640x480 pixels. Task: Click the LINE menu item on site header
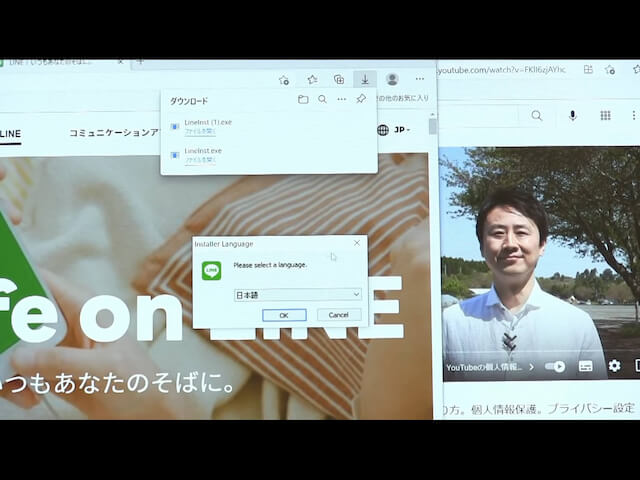[10, 134]
